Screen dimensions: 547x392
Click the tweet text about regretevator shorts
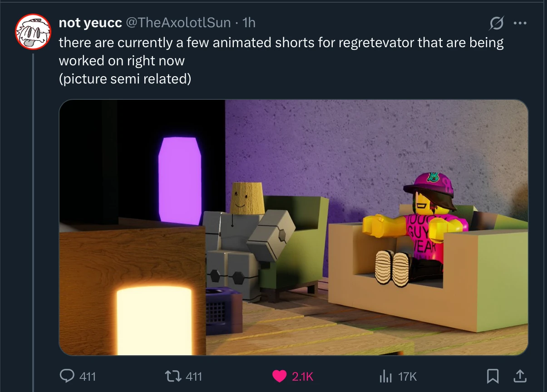[281, 51]
